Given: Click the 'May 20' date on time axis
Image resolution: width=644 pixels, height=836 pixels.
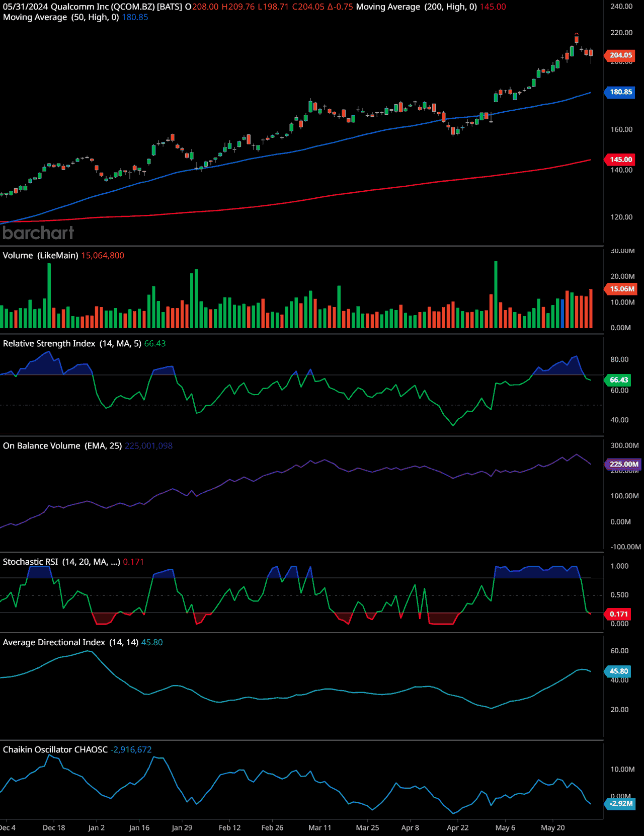Looking at the screenshot, I should (x=553, y=827).
